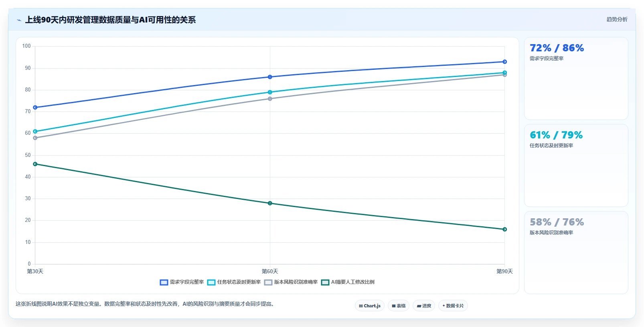Click the 趋势分析 label in the header

click(x=617, y=19)
